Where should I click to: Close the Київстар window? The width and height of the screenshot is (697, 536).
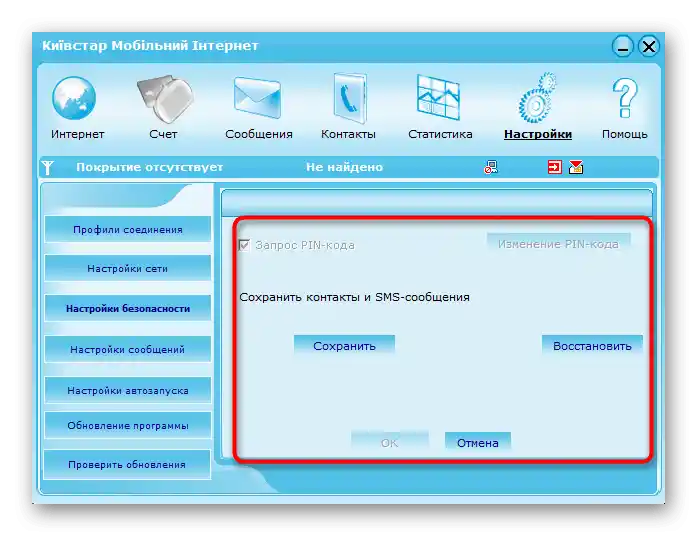(649, 46)
